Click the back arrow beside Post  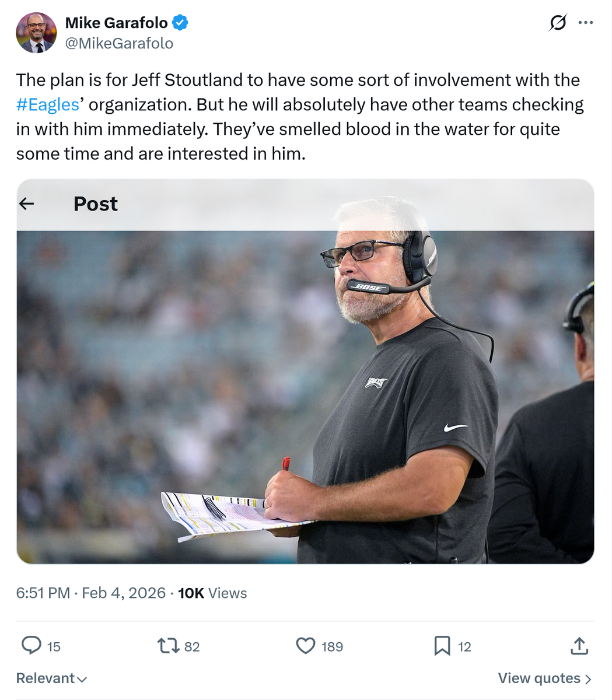click(27, 204)
